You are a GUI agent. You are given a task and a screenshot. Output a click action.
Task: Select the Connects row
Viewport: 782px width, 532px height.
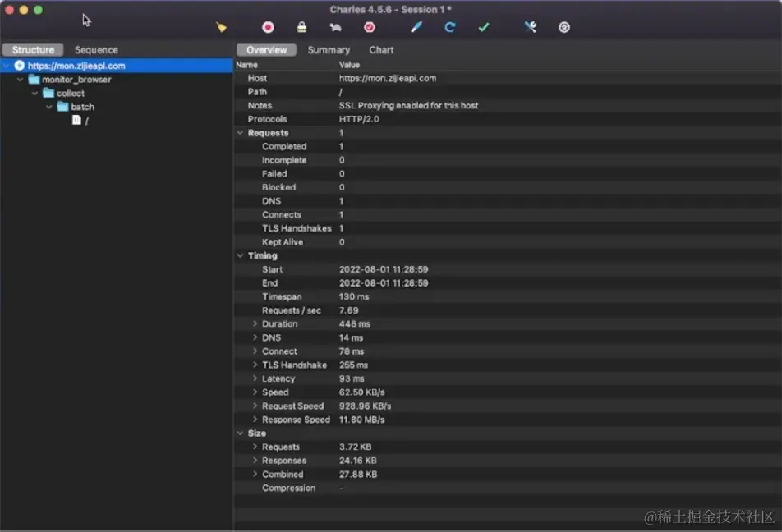click(x=508, y=214)
